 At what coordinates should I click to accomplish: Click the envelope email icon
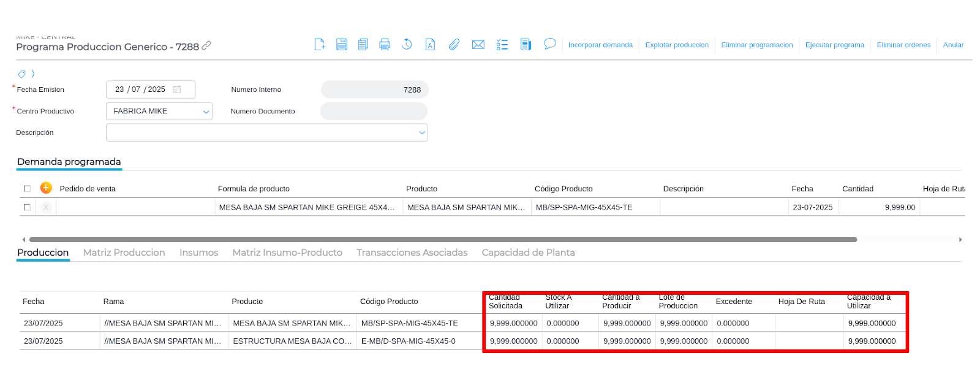[478, 45]
